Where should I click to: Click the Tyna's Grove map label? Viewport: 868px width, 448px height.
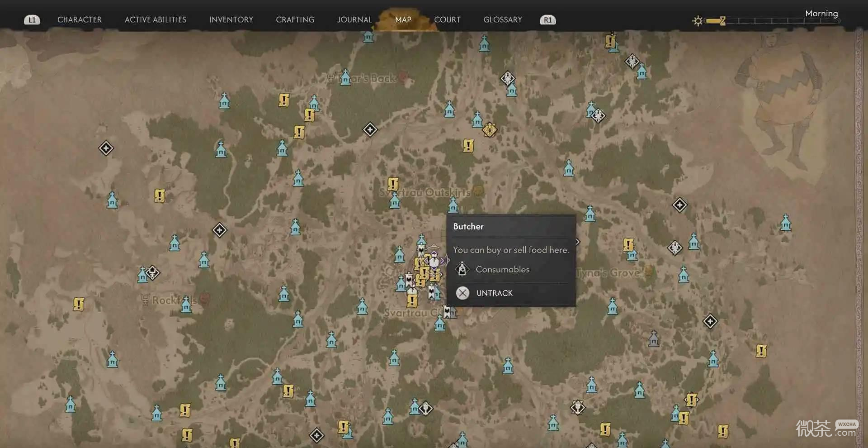coord(609,273)
